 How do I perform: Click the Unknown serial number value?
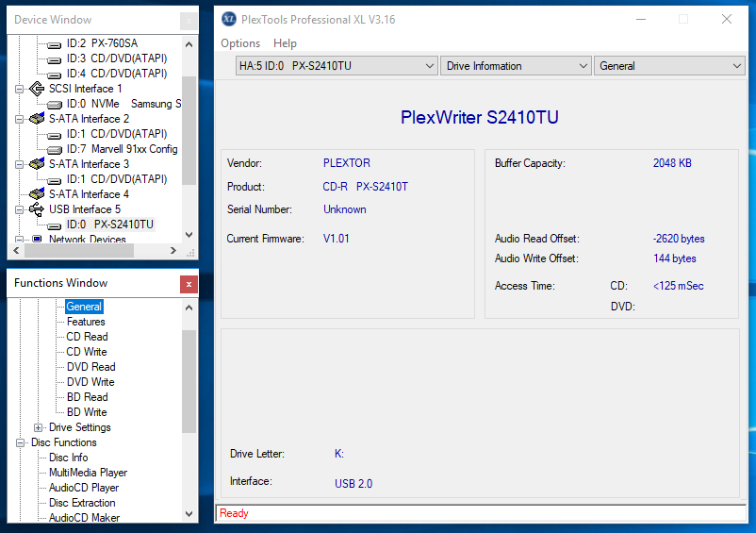pyautogui.click(x=345, y=209)
